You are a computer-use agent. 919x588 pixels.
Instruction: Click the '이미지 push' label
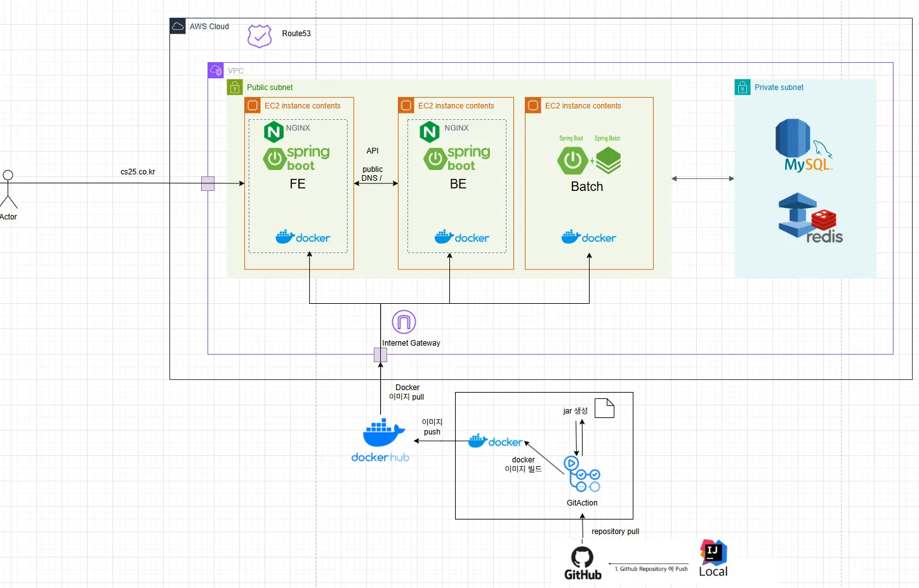click(432, 427)
